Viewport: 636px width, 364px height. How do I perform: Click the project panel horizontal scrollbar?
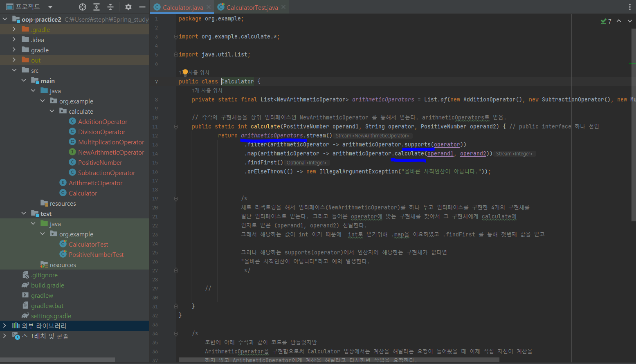click(57, 360)
